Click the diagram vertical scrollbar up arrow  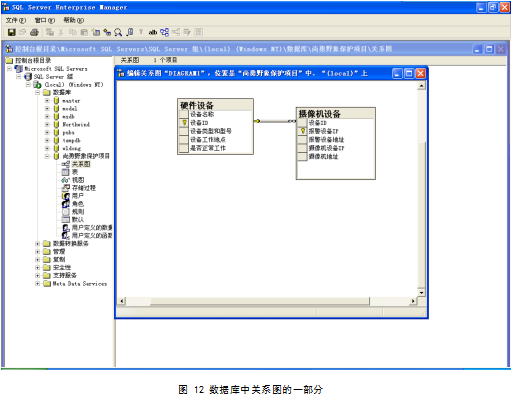[x=421, y=86]
